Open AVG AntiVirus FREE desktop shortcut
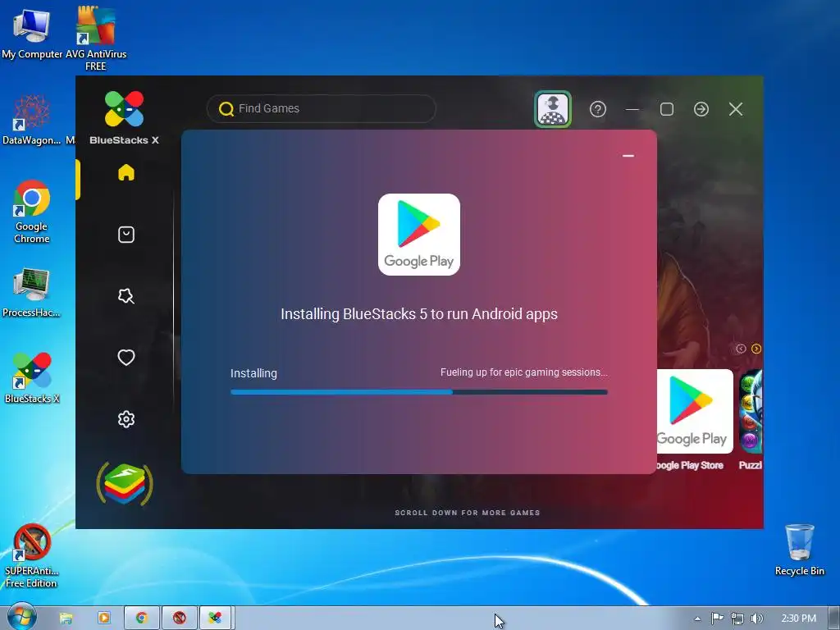 point(95,39)
